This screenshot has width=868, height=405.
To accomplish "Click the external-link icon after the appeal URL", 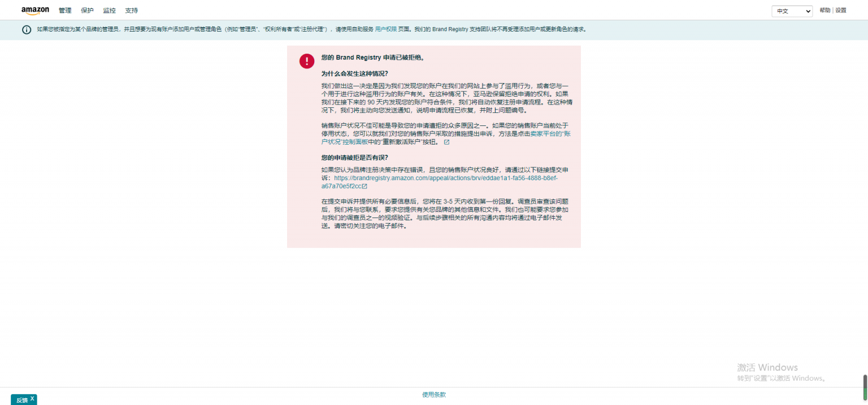I will coord(364,186).
